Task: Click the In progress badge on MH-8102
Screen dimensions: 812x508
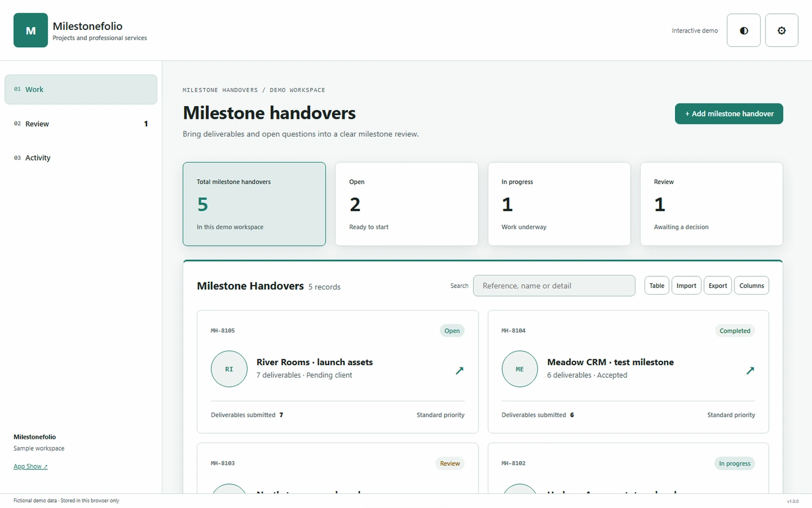Action: tap(734, 463)
